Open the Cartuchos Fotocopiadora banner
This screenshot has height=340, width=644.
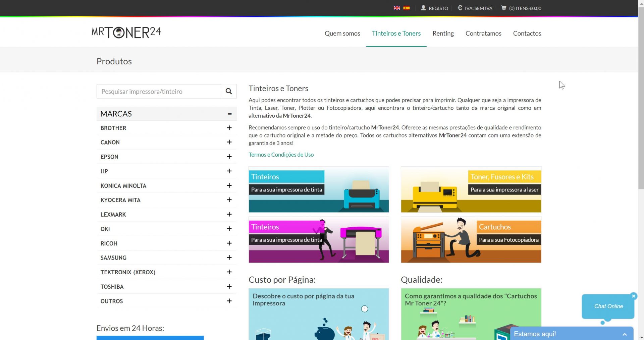471,240
